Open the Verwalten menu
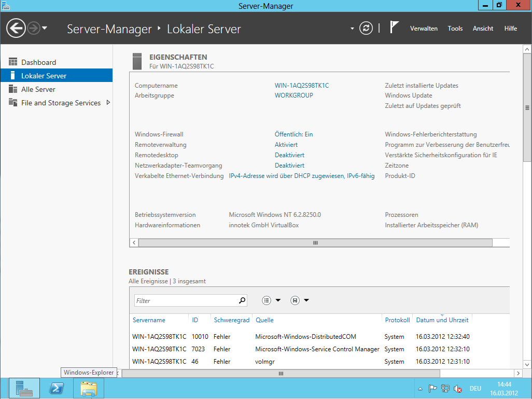Screen dimensions: 532x399 tap(424, 29)
